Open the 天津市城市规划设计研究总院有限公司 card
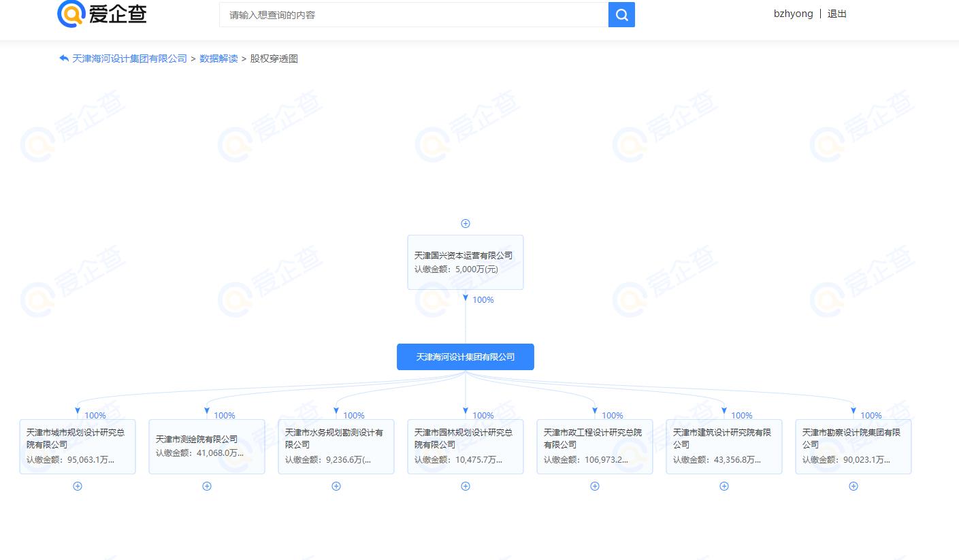This screenshot has height=560, width=959. tap(78, 446)
